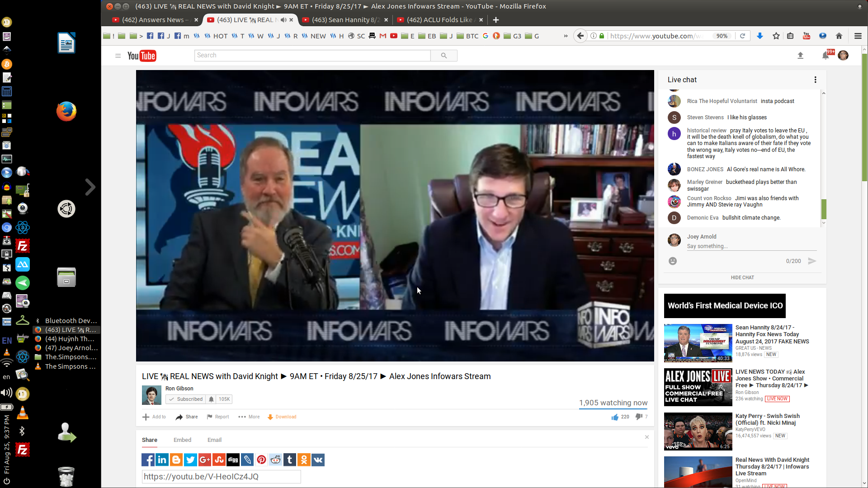Share video on StumbleUpon

pyautogui.click(x=219, y=460)
